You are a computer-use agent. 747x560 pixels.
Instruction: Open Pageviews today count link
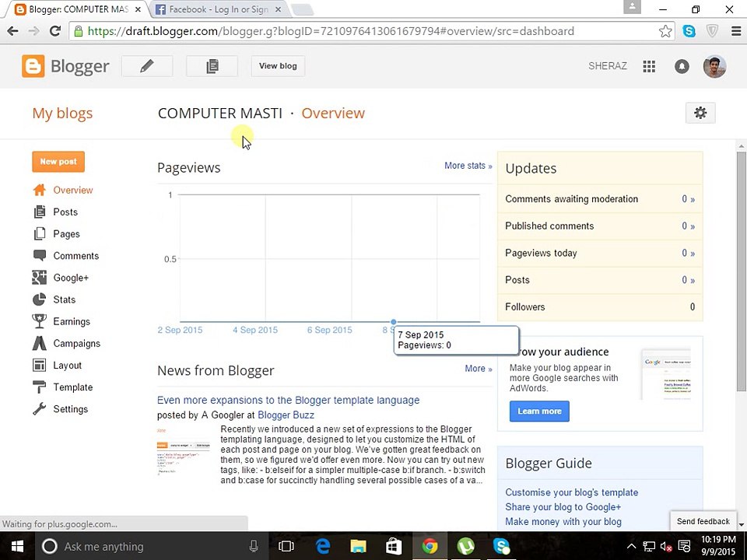point(688,253)
